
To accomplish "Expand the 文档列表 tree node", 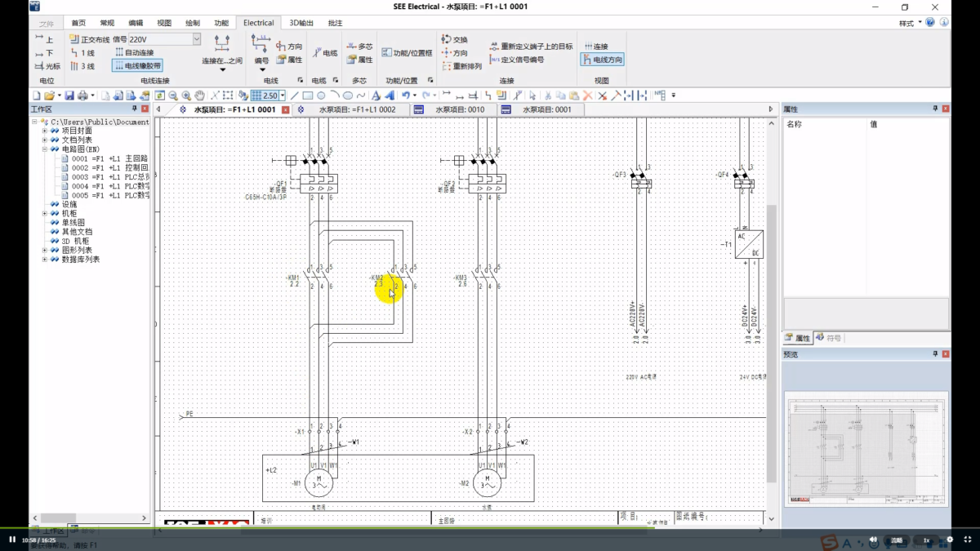I will click(45, 140).
